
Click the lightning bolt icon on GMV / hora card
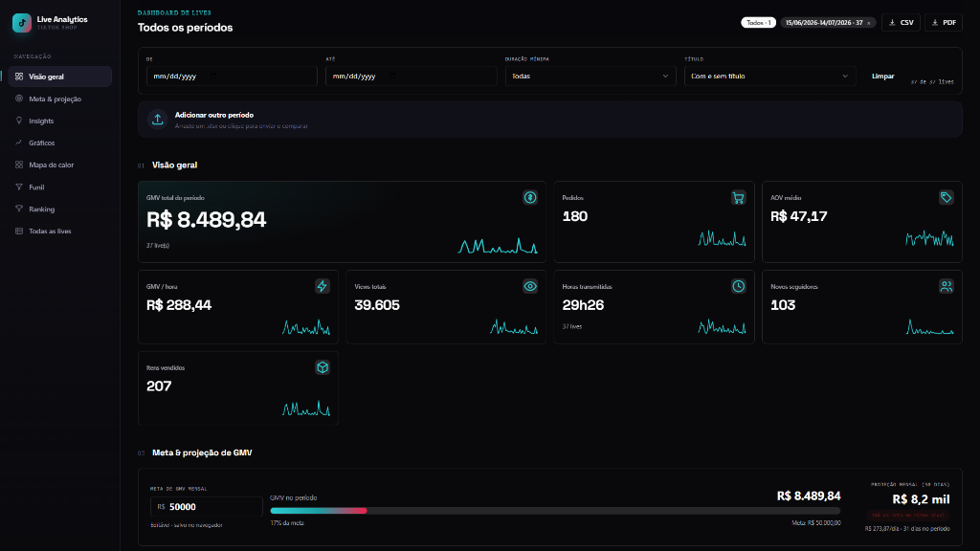coord(322,286)
